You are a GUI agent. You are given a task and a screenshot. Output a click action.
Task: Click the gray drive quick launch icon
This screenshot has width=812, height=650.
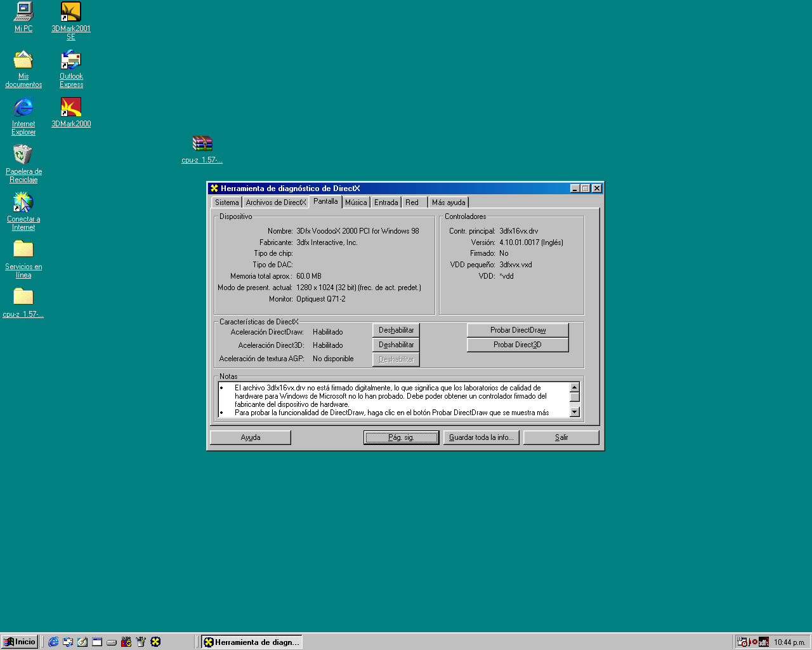point(112,642)
